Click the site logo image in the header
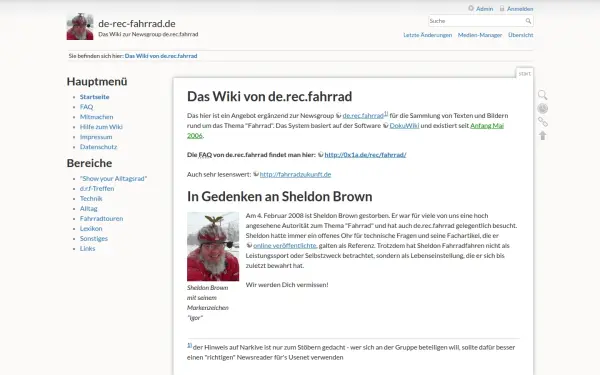Image resolution: width=600 pixels, height=375 pixels. click(x=80, y=26)
